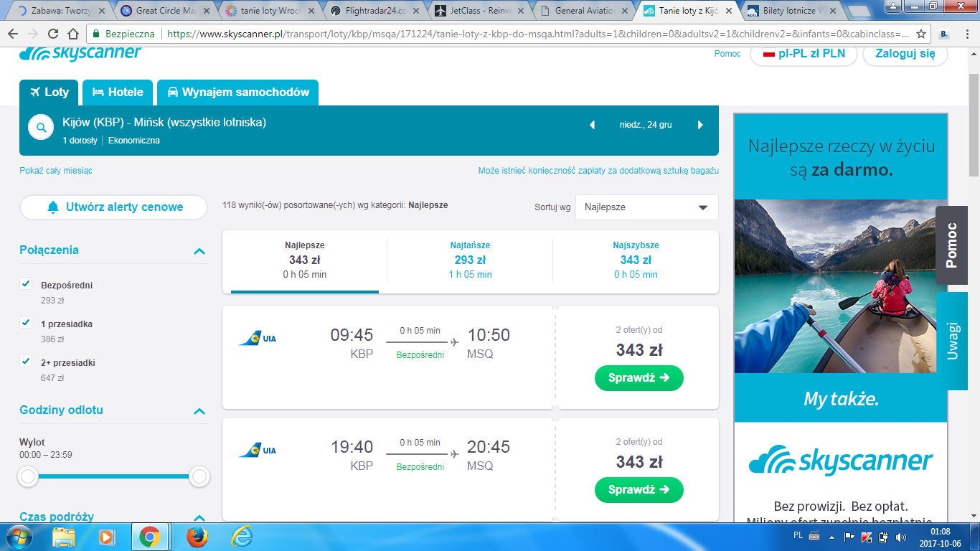
Task: Collapse the Czas podróży filter section
Action: pyautogui.click(x=199, y=517)
